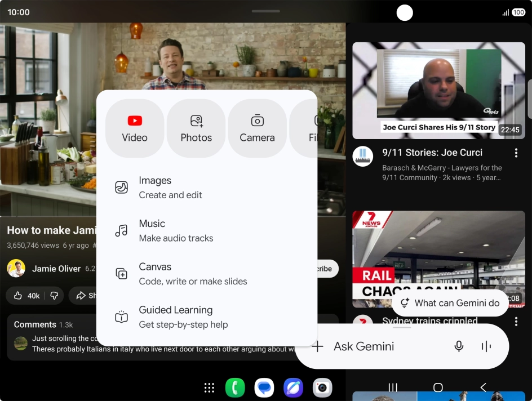Click the Images icon in Gemini menu
This screenshot has height=401, width=532.
(x=122, y=187)
